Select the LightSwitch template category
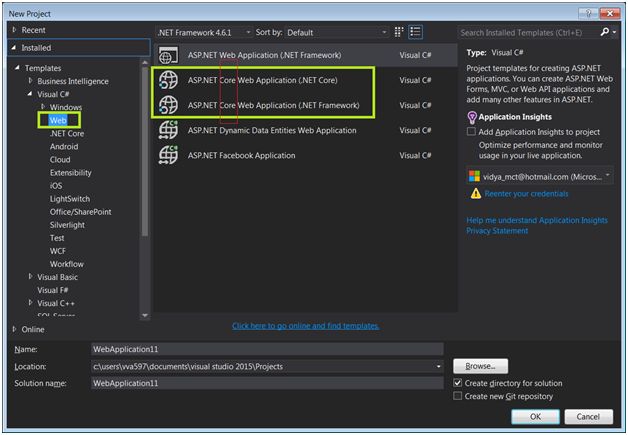 pos(70,199)
